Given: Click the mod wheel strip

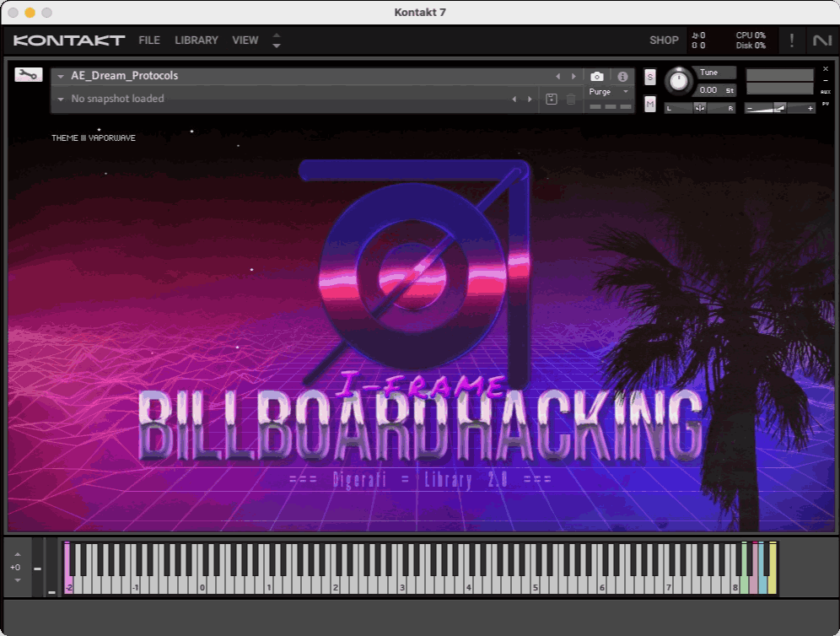Looking at the screenshot, I should (51, 568).
